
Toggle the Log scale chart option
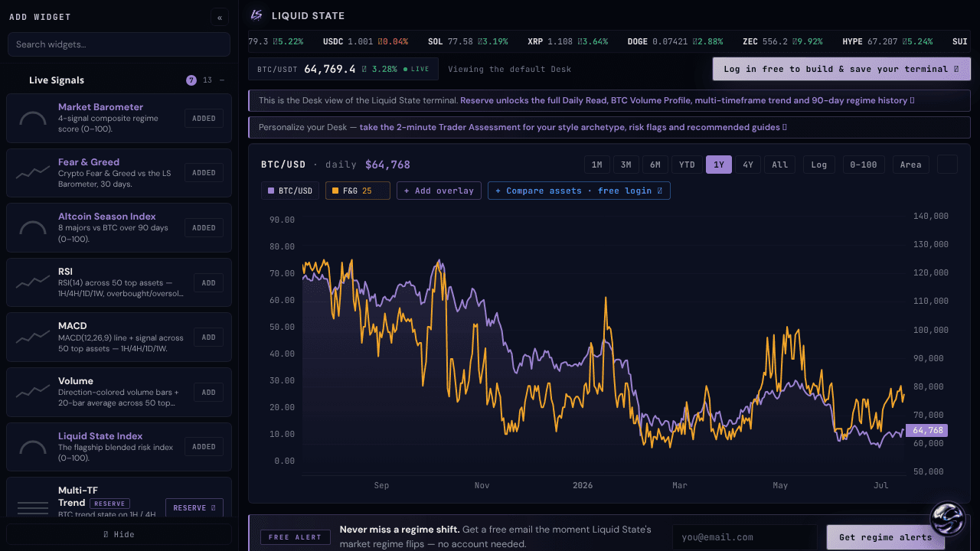pyautogui.click(x=819, y=165)
